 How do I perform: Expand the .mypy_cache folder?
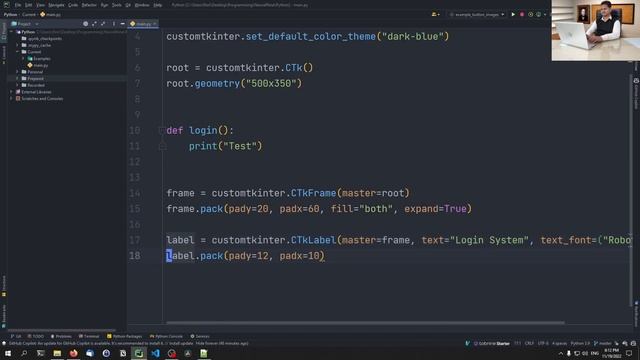click(18, 45)
